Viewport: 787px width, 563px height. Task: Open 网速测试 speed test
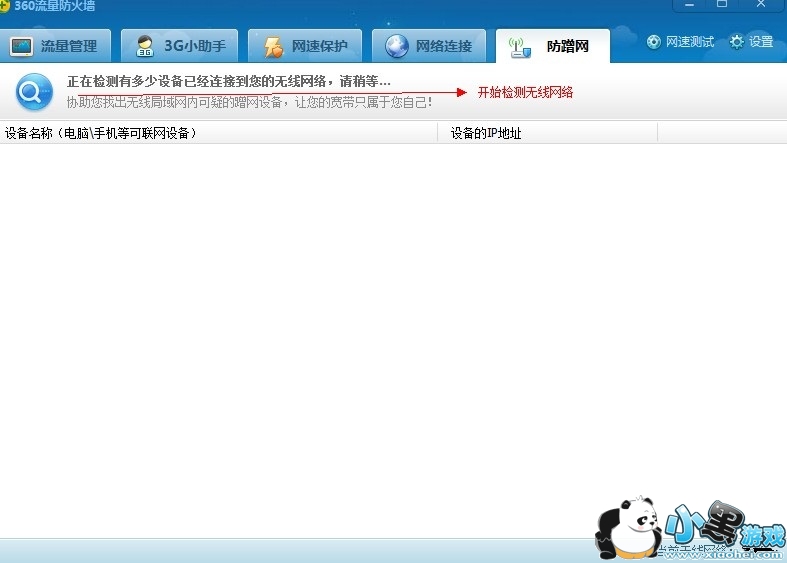(680, 42)
